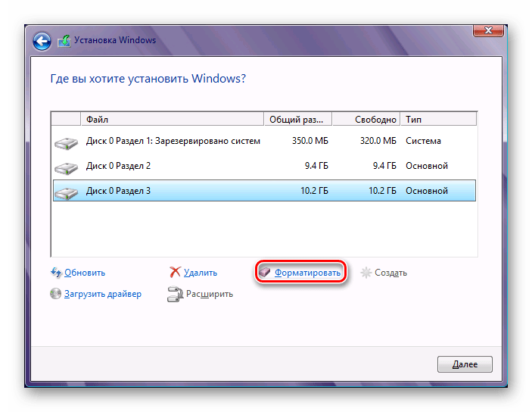Sort by the Файл column header

(x=173, y=119)
